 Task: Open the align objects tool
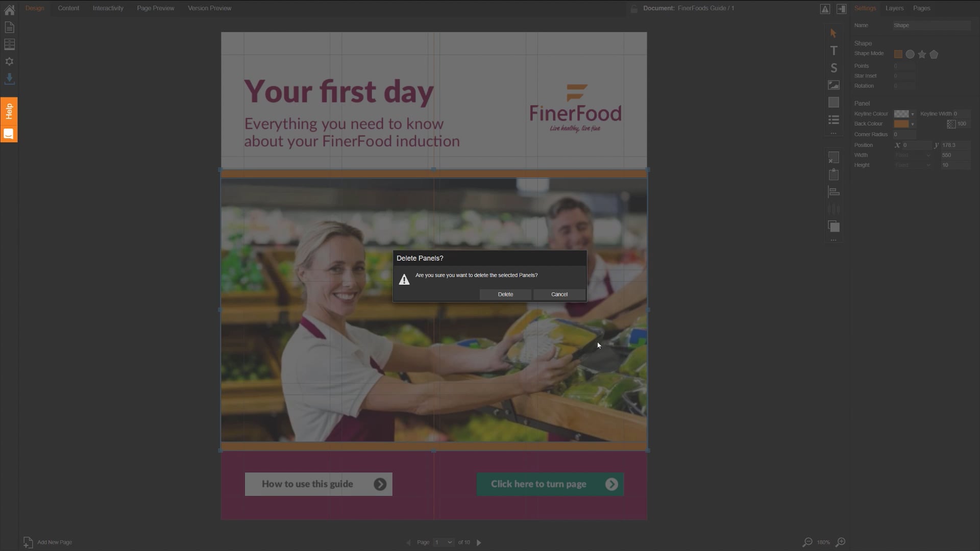point(834,192)
